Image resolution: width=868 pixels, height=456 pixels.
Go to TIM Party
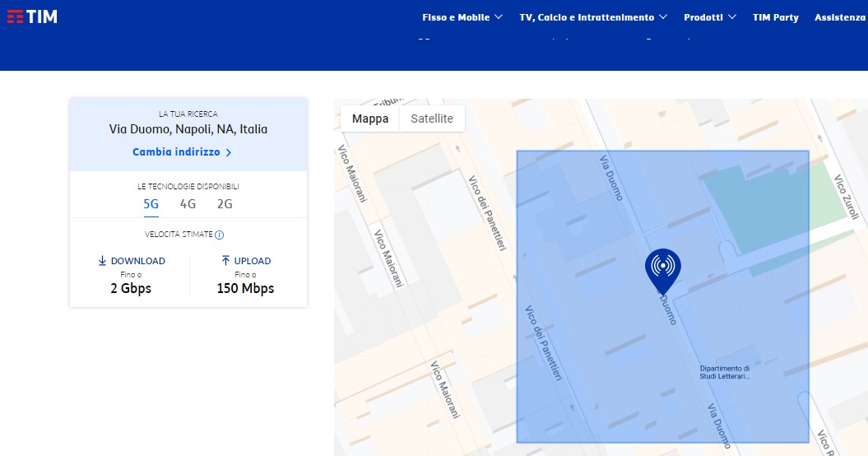coord(775,17)
